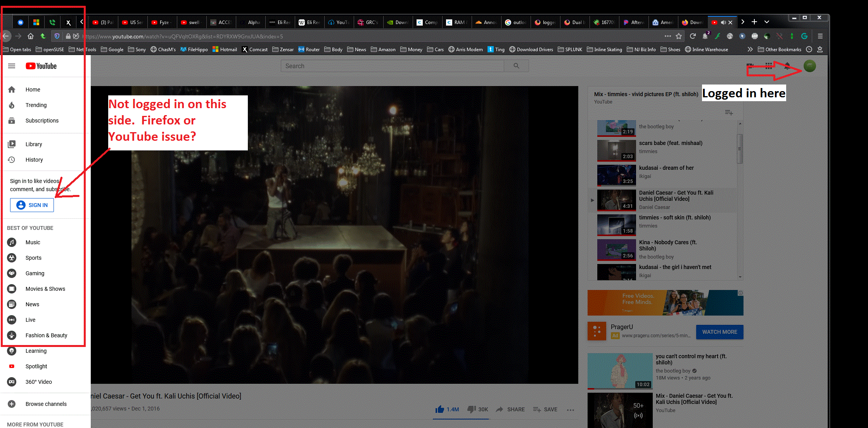
Task: Open the YouTube hamburger guide menu
Action: [x=12, y=66]
